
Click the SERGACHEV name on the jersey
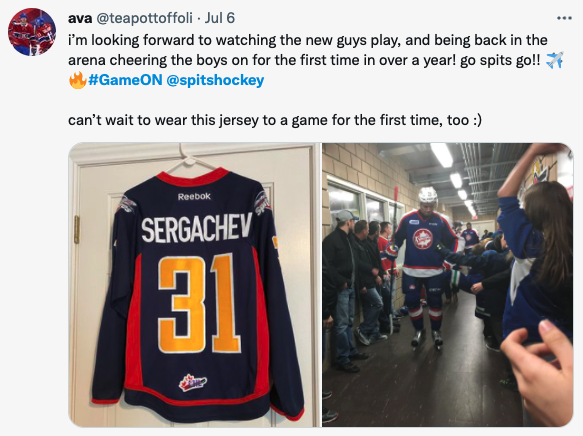(x=197, y=228)
